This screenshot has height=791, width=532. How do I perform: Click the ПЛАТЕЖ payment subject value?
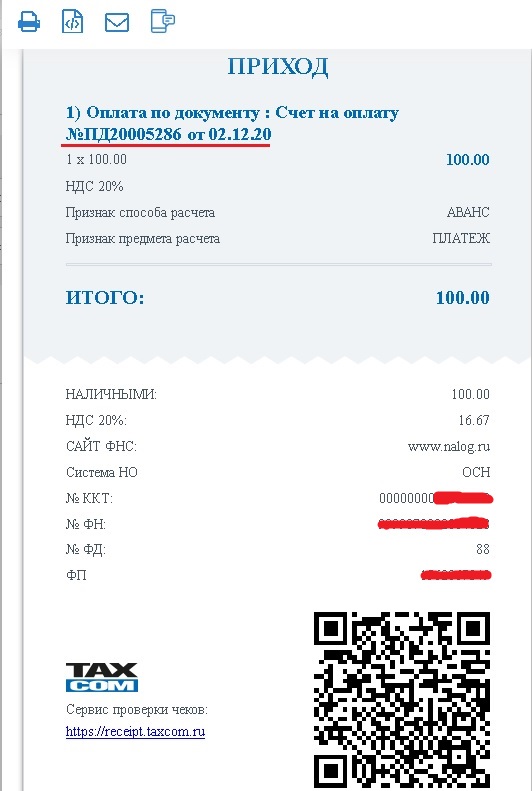(x=461, y=238)
